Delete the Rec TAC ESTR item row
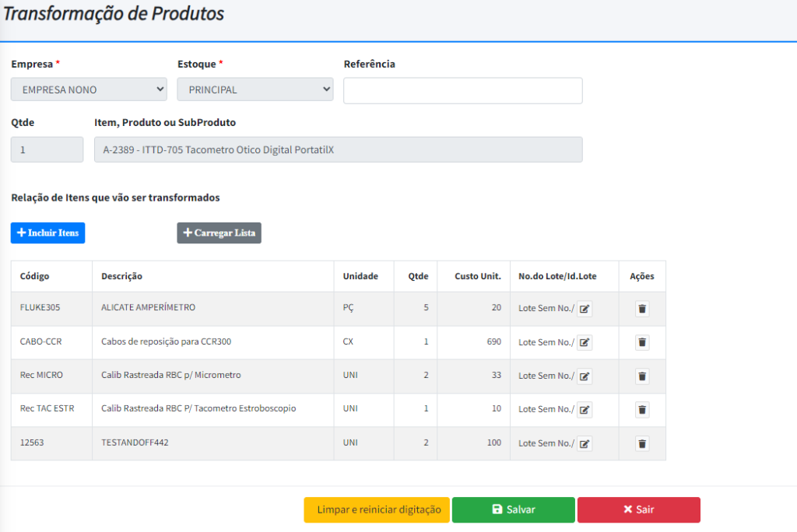Viewport: 797px width, 532px height. [x=642, y=410]
